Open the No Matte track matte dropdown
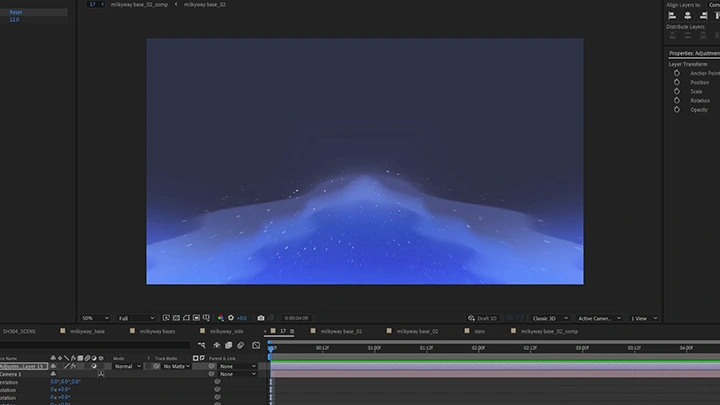This screenshot has height=405, width=720. coord(176,366)
